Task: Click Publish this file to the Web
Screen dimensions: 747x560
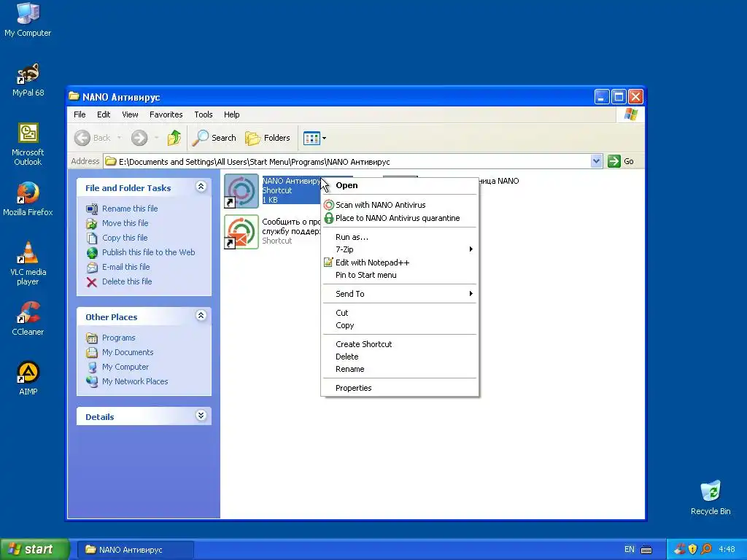Action: [x=148, y=252]
